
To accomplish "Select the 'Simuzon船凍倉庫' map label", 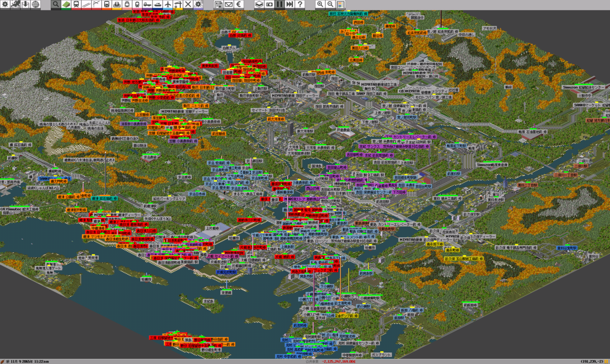I will click(492, 164).
